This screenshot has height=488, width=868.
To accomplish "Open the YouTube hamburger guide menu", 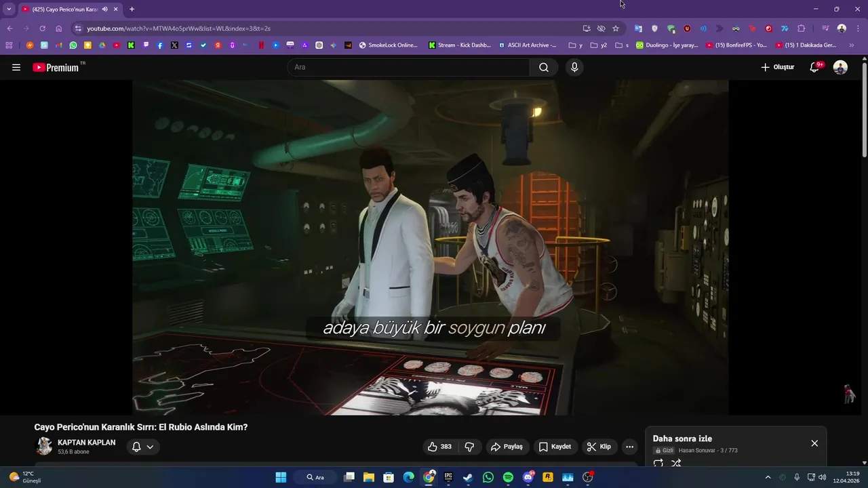I will click(x=16, y=67).
